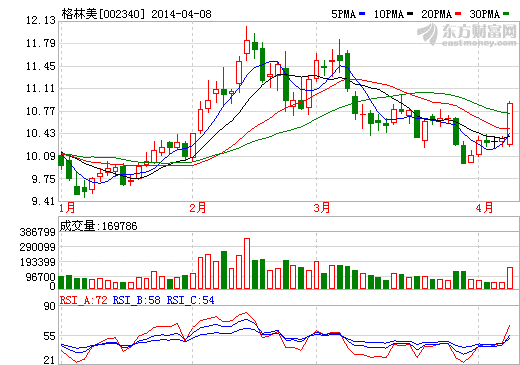Screen dimensions: 520x365
Task: Click the 4月 month marker
Action: click(484, 208)
